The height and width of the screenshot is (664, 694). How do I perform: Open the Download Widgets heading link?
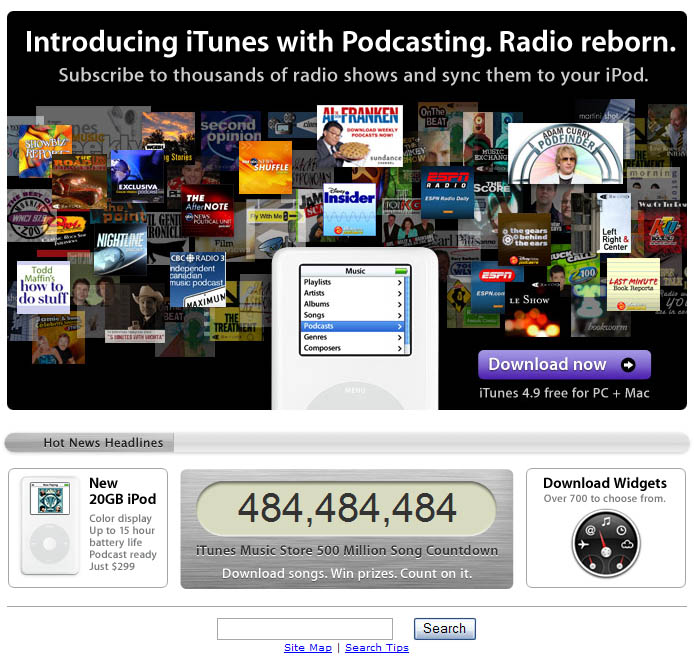(x=605, y=483)
